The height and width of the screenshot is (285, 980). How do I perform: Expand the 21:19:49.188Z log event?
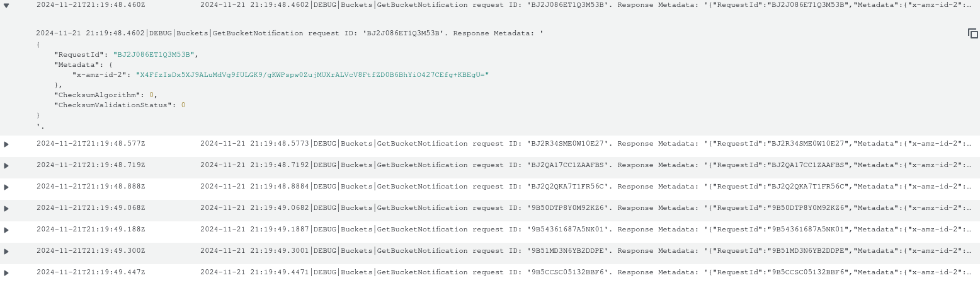point(6,230)
